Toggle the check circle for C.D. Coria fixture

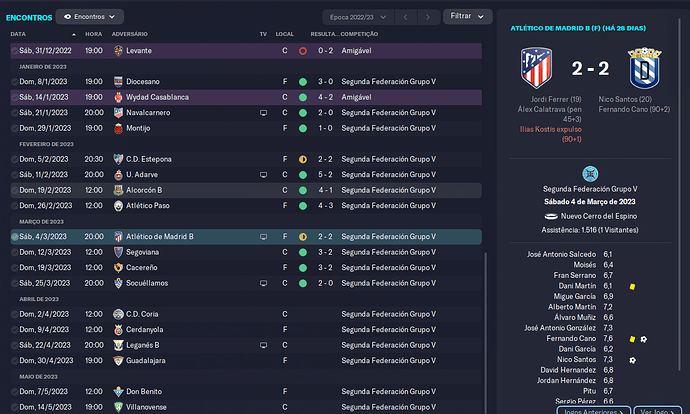pyautogui.click(x=15, y=314)
